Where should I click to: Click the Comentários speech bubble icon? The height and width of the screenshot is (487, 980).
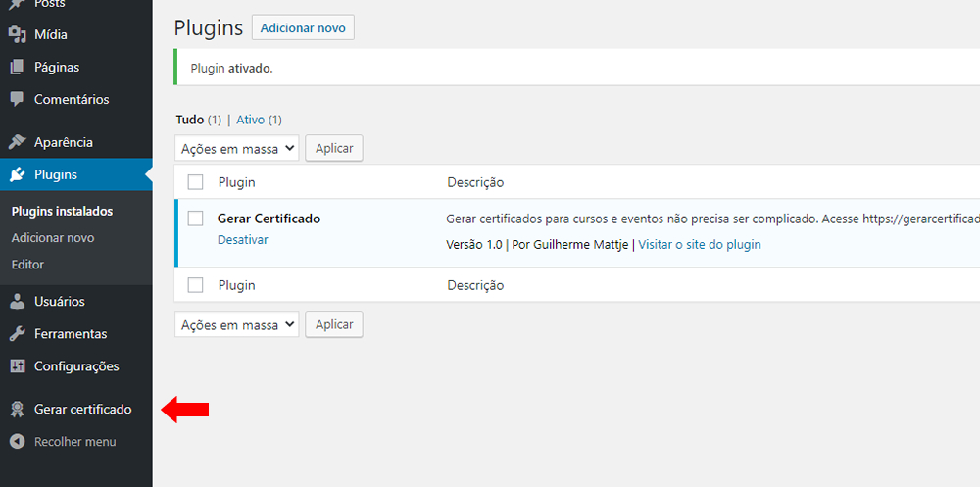coord(18,99)
